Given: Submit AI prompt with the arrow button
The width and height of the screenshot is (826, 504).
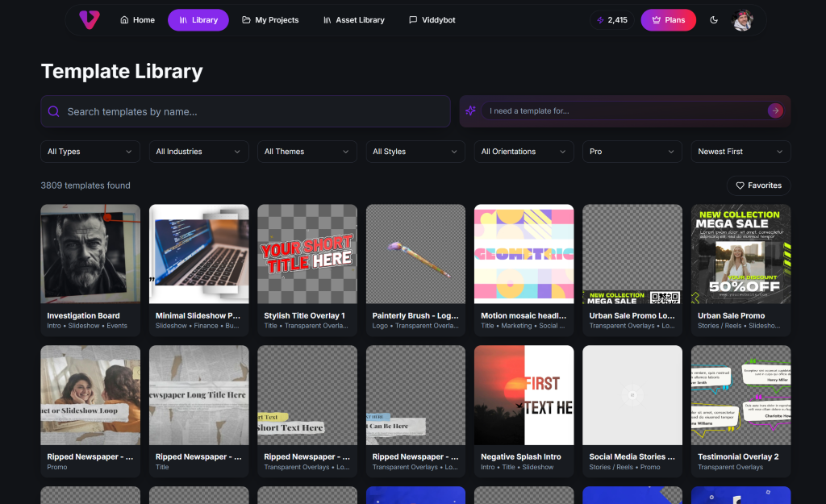Looking at the screenshot, I should click(775, 110).
